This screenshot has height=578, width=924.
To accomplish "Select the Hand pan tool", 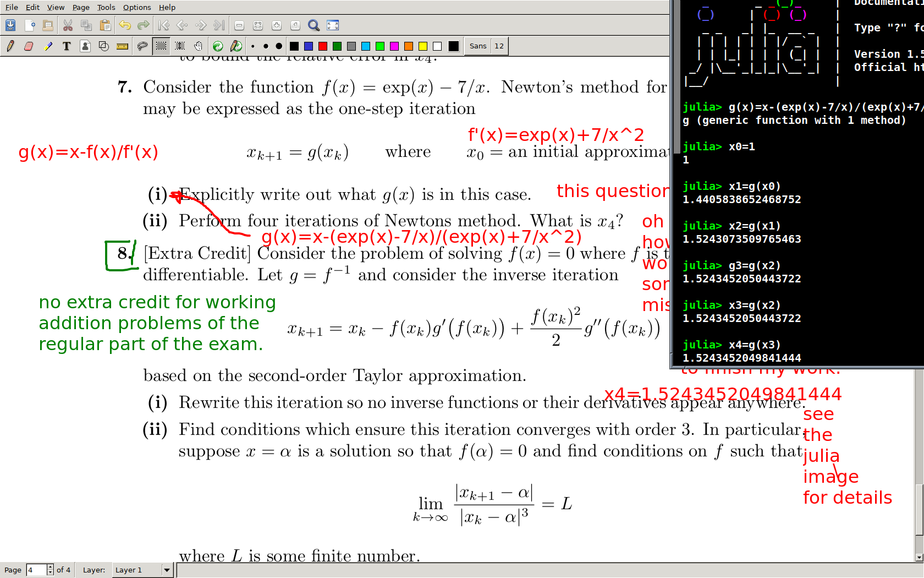I will [x=199, y=46].
